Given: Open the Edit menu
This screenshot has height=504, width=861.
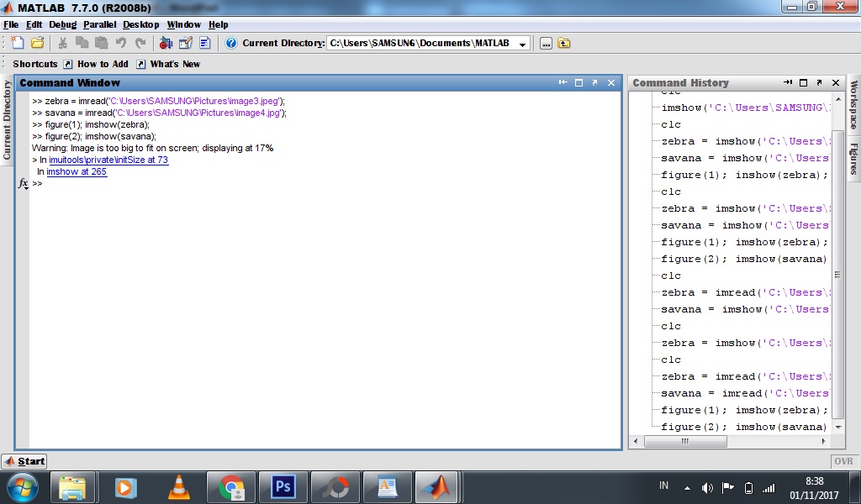Looking at the screenshot, I should pos(34,24).
